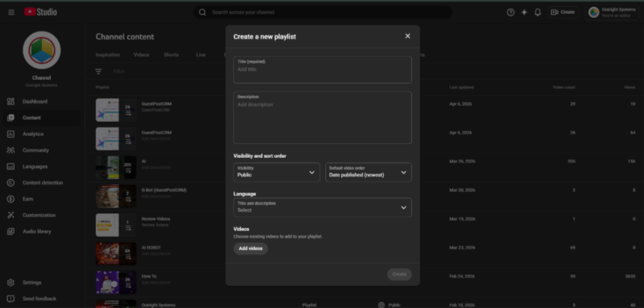Click the Outright Systems account avatar

coord(594,12)
